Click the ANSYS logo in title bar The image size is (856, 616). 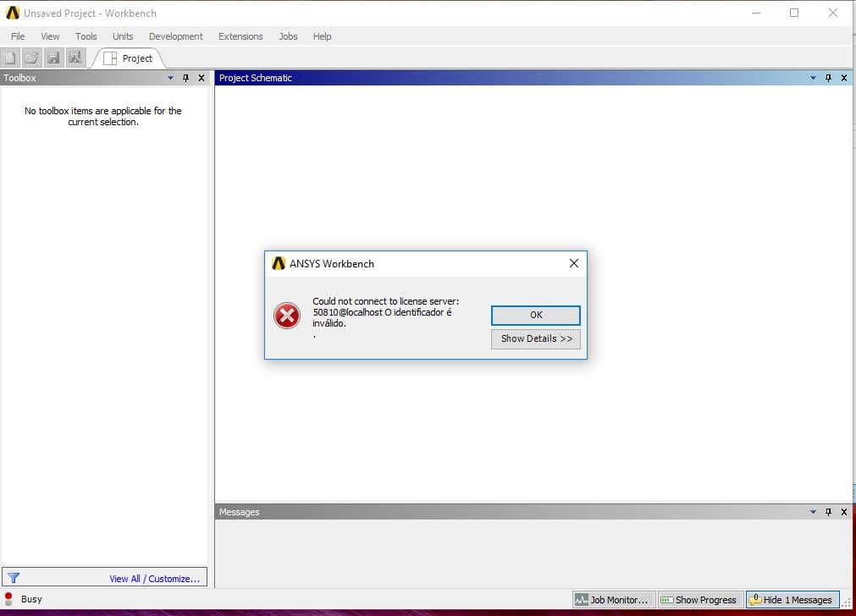tap(13, 13)
